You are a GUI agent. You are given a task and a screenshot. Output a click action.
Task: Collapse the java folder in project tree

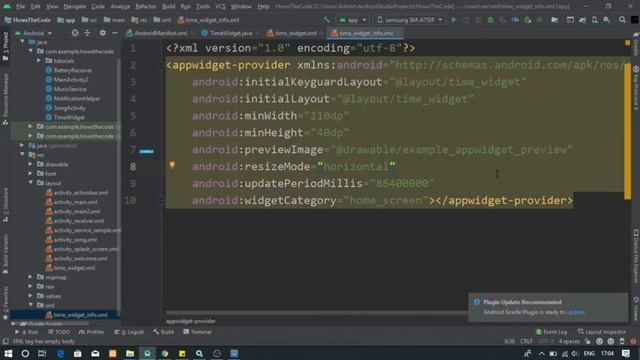[x=22, y=42]
